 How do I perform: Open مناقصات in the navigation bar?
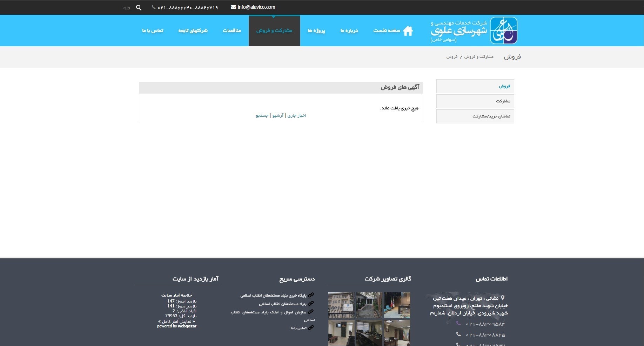[x=232, y=30]
